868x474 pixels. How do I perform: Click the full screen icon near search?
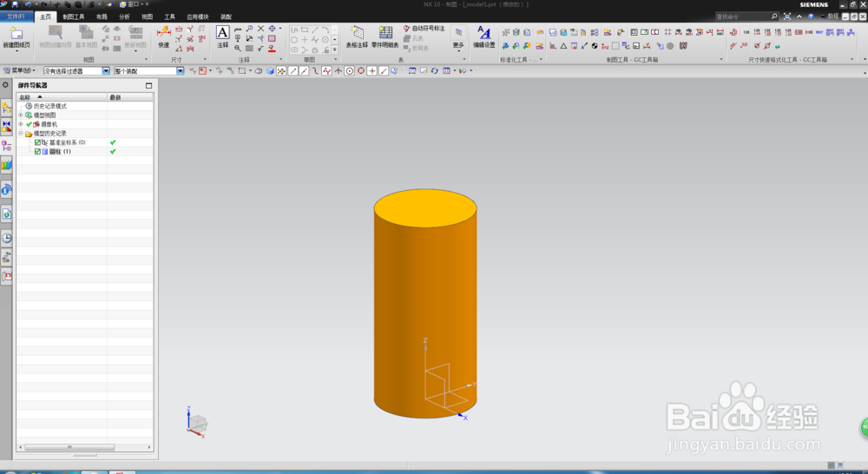(787, 16)
